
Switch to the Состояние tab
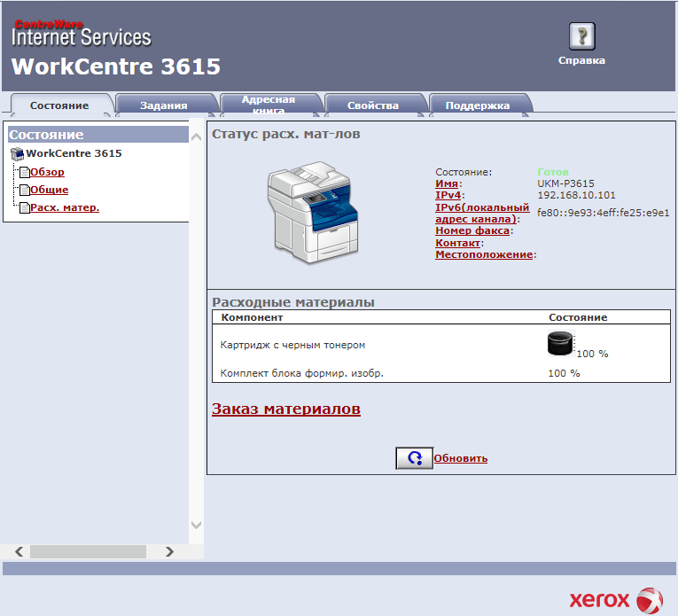59,105
